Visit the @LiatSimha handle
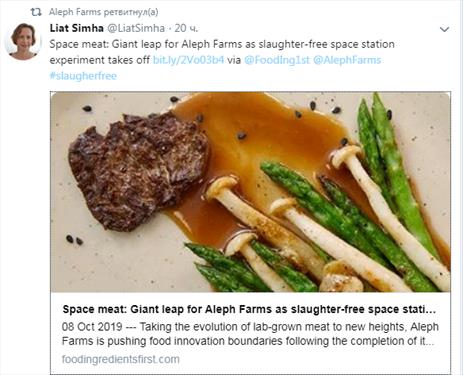Screen dimensions: 463x375 pos(136,28)
